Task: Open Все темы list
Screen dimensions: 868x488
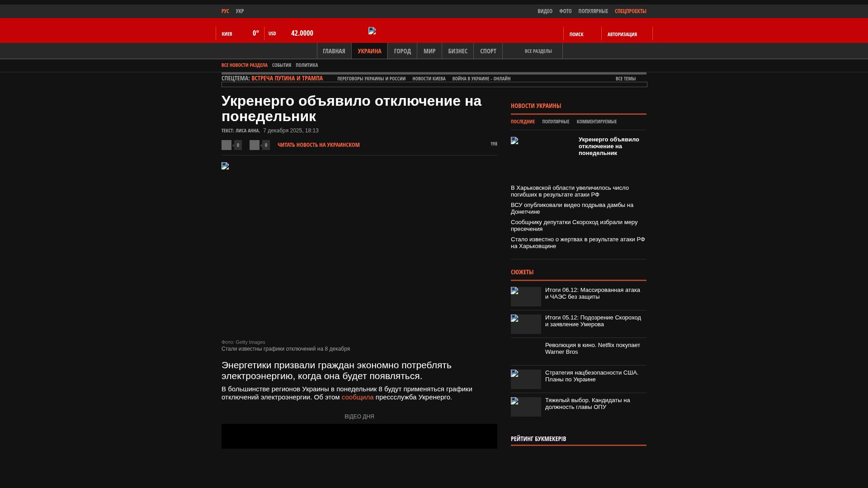Action: [625, 79]
